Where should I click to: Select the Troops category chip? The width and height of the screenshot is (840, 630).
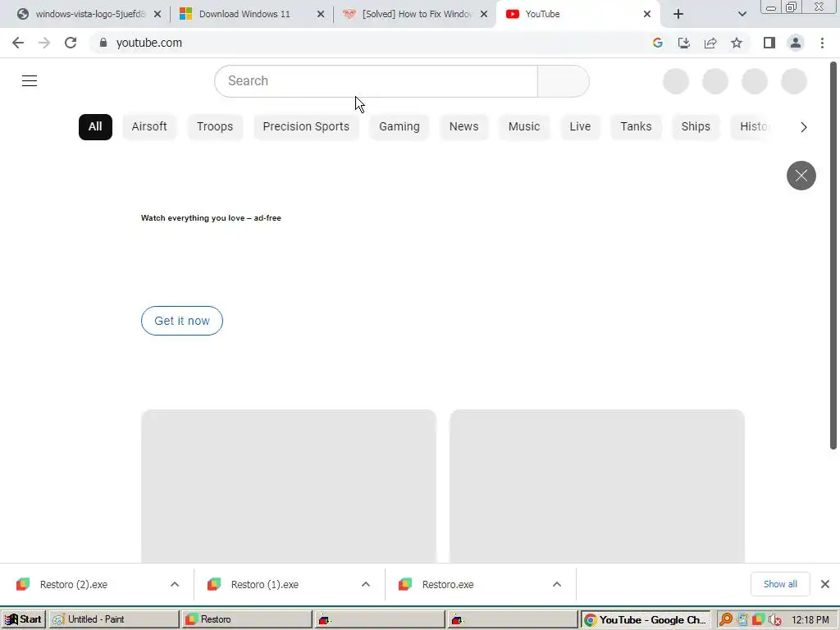tap(215, 127)
